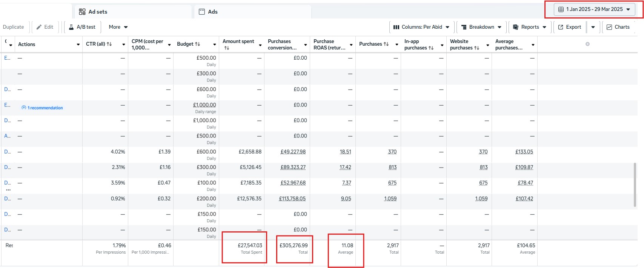The height and width of the screenshot is (268, 644).
Task: Click average purchase value £78.47
Action: [x=526, y=183]
